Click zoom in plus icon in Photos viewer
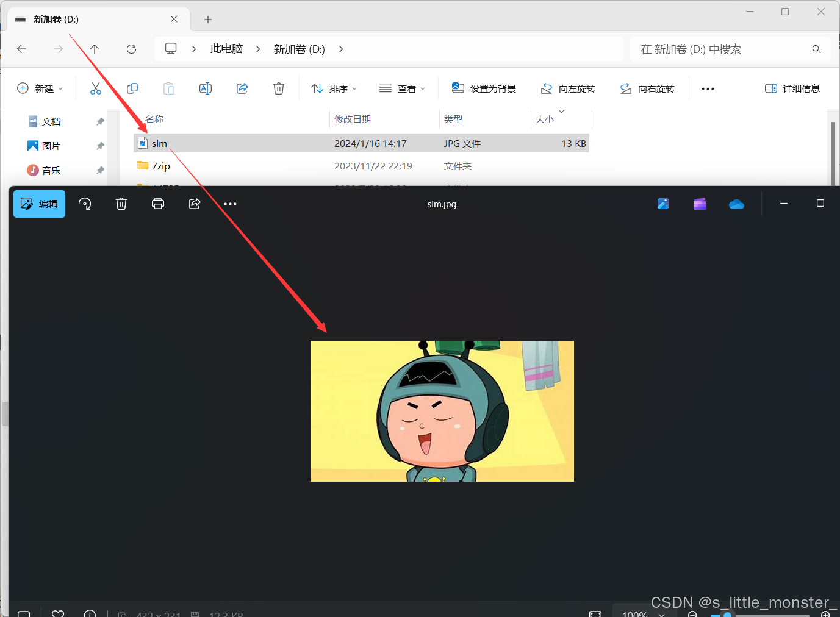Screen dimensions: 840x617 [x=825, y=615]
